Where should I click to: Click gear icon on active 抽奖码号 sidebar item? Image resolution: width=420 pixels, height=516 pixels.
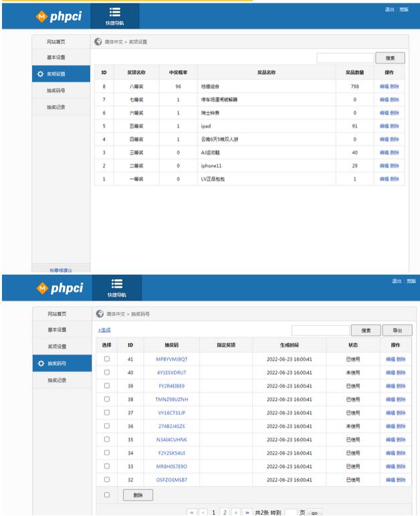[x=41, y=363]
